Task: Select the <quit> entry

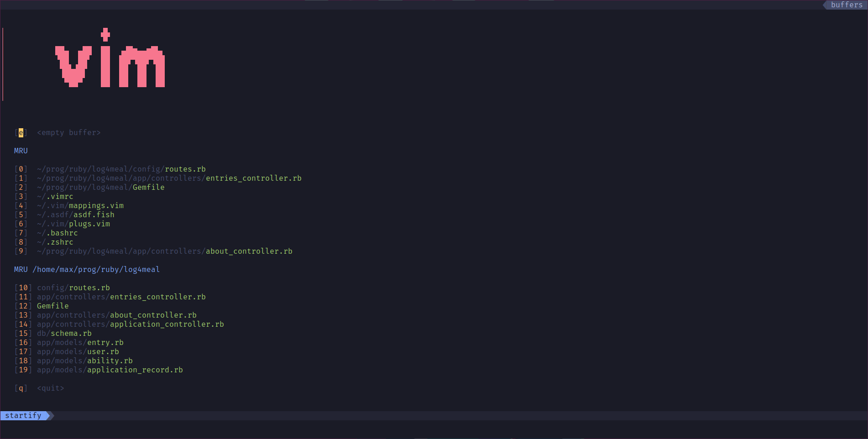Action: 51,388
